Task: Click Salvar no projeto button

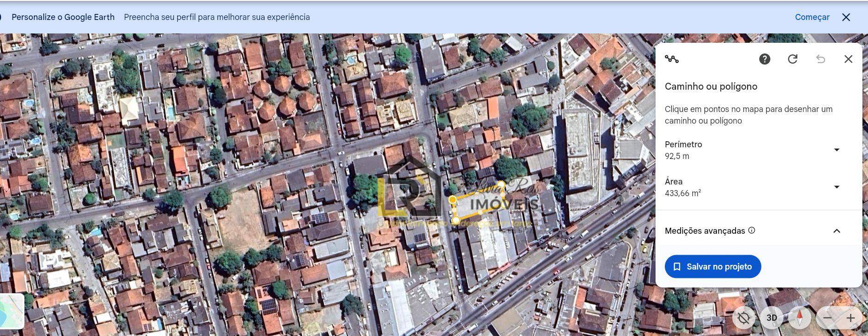Action: pyautogui.click(x=713, y=267)
